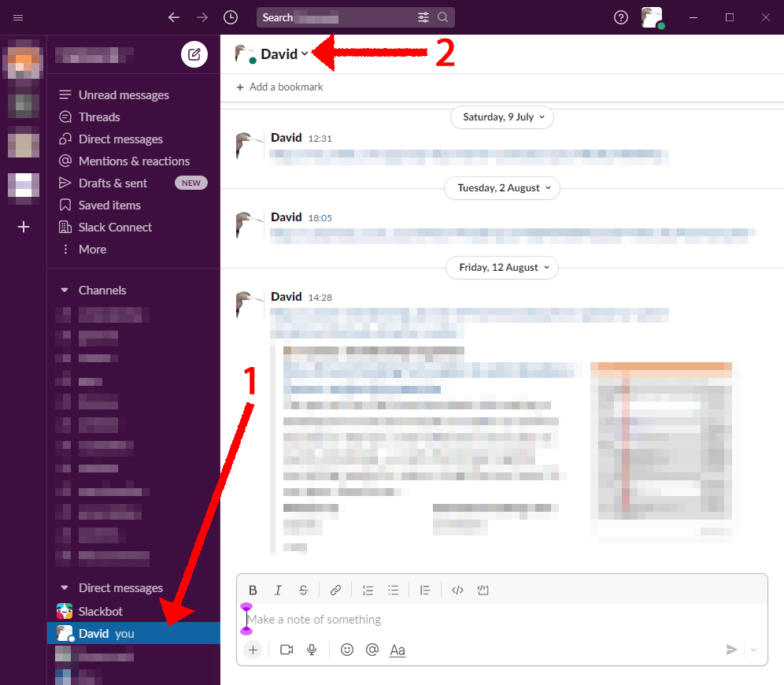Open the emoji picker
Viewport: 784px width, 685px height.
(x=347, y=650)
